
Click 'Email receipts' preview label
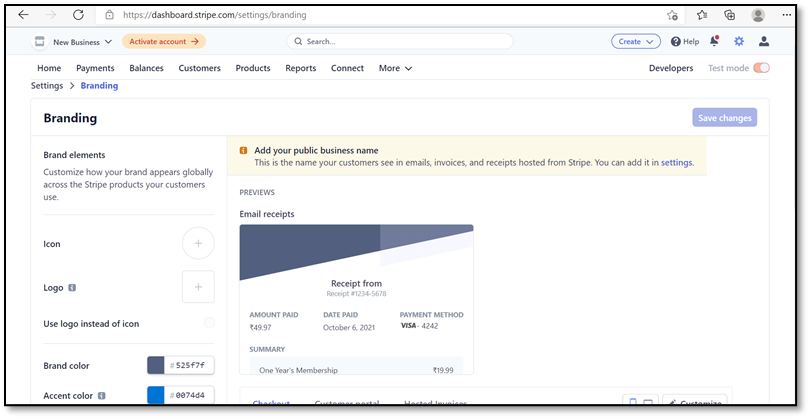[267, 214]
